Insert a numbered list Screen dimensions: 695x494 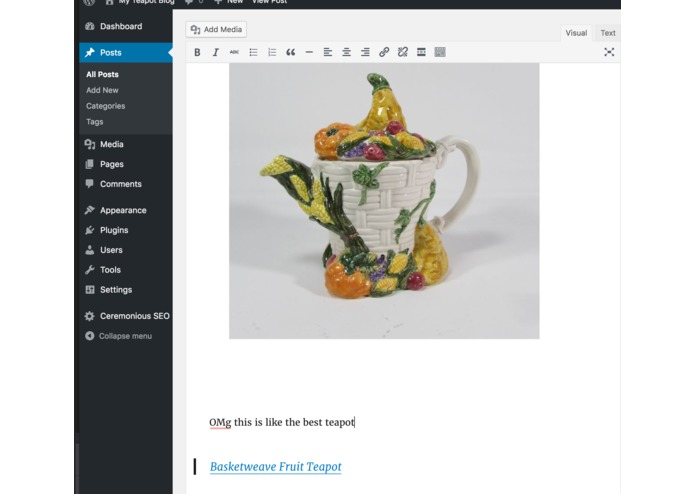pos(272,52)
